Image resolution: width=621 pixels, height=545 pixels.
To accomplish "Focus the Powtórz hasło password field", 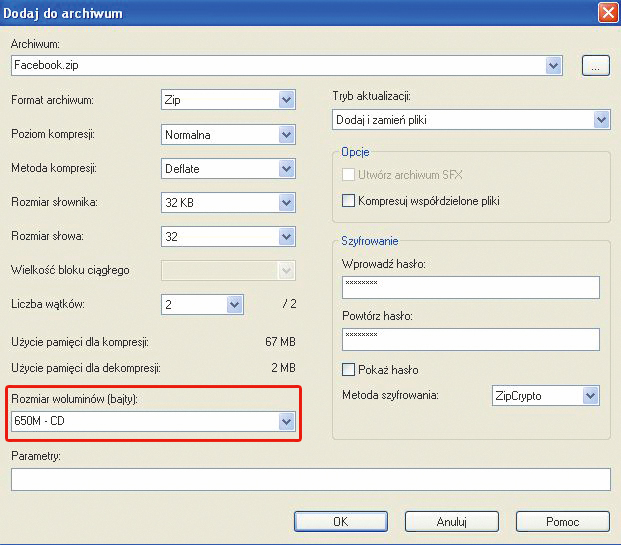I will (x=469, y=339).
